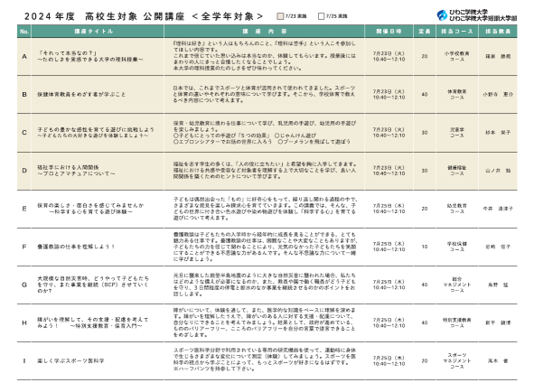The width and height of the screenshot is (534, 392).
Task: Select course I 楽しく学ぶスポーツ医科学 title
Action: (70, 360)
